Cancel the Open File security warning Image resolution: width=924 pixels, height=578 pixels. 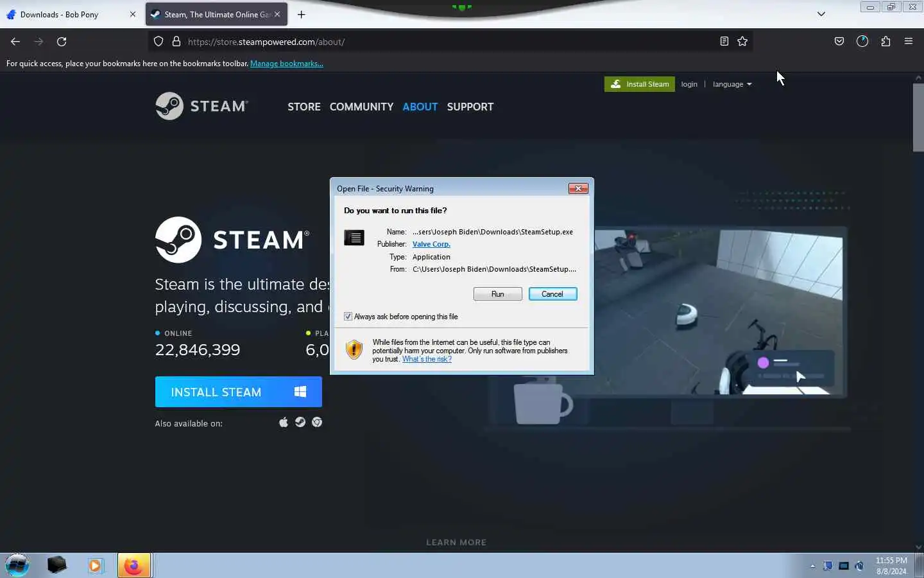pyautogui.click(x=552, y=293)
